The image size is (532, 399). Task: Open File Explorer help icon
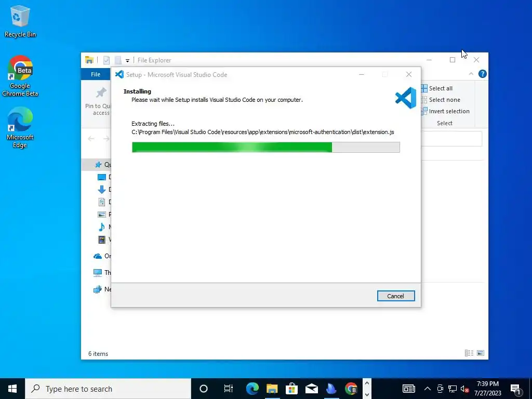(x=482, y=74)
